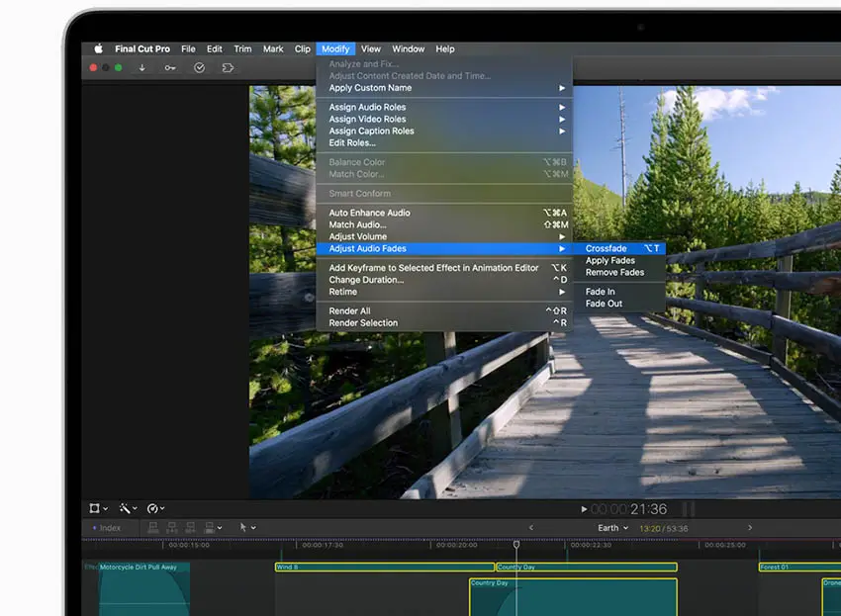This screenshot has height=616, width=841.
Task: Go back in timeline history
Action: [x=531, y=528]
